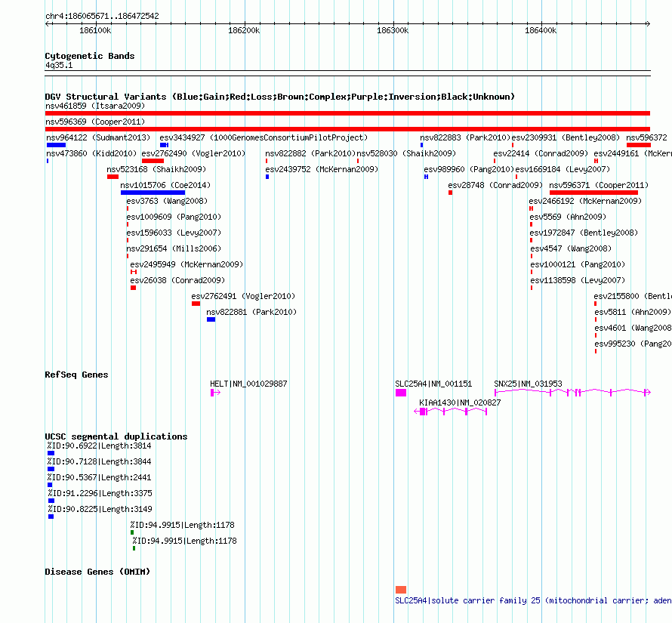Click the red nsv596369 (Cooper2011) loss bar
Viewport: 672px width, 623px height.
click(347, 129)
